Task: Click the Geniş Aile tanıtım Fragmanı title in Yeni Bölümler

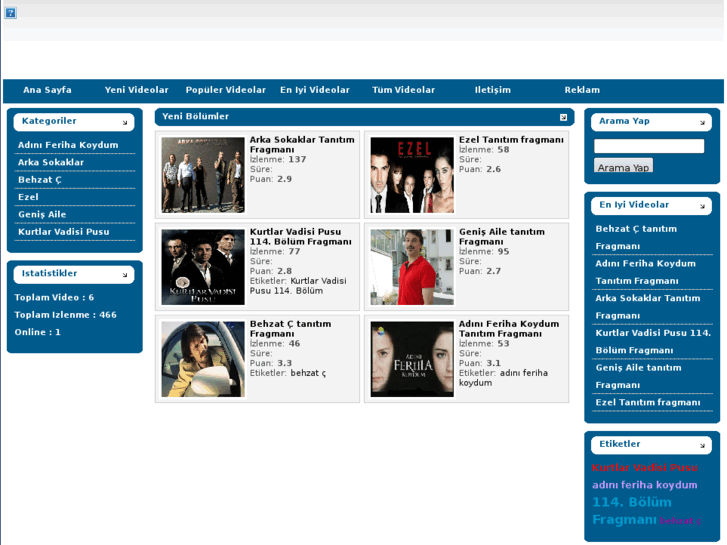Action: (502, 237)
